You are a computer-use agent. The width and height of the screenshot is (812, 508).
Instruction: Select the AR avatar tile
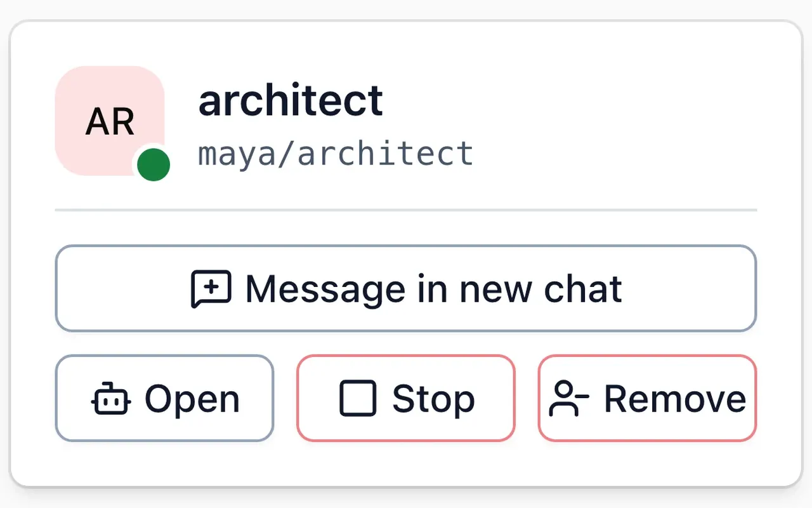[x=110, y=121]
